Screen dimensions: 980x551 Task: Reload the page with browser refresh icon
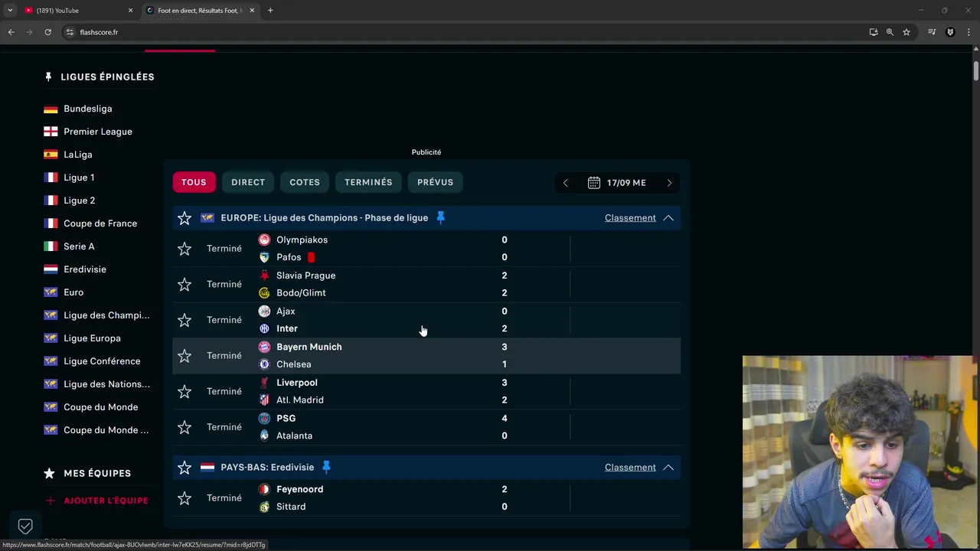[x=47, y=32]
